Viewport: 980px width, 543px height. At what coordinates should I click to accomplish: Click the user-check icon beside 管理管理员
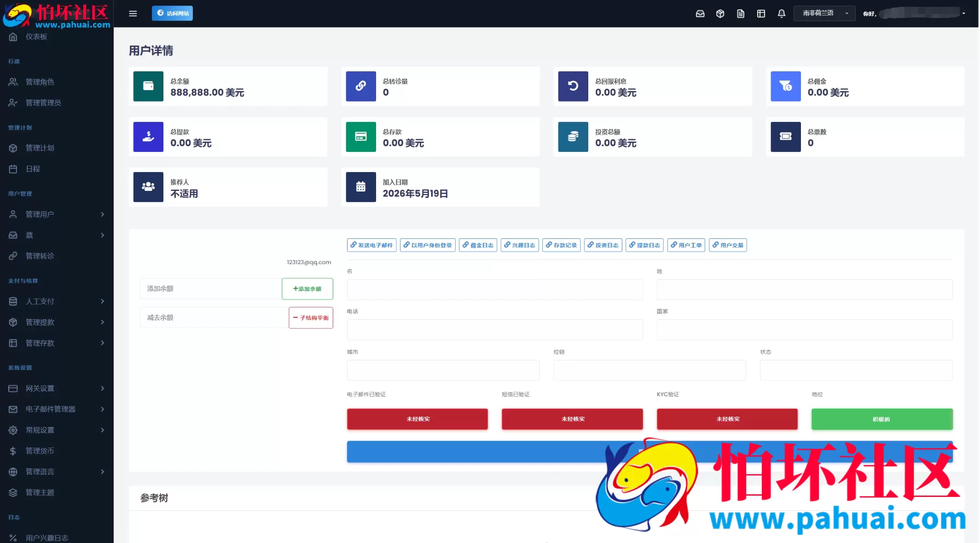point(13,103)
